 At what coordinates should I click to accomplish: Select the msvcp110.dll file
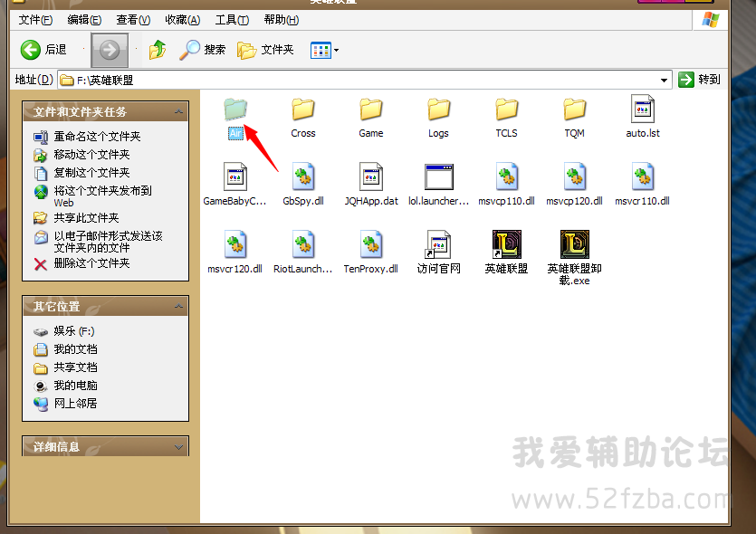pos(506,185)
